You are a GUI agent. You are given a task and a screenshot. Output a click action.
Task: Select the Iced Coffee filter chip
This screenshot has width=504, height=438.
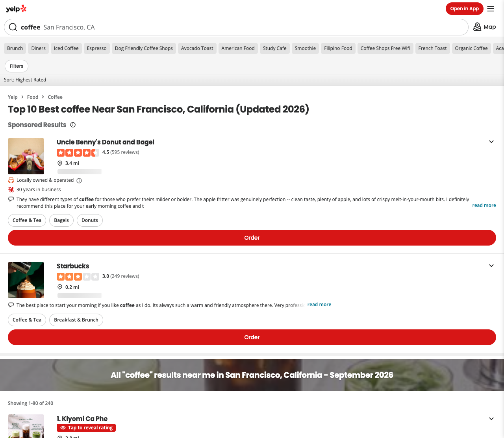click(66, 48)
